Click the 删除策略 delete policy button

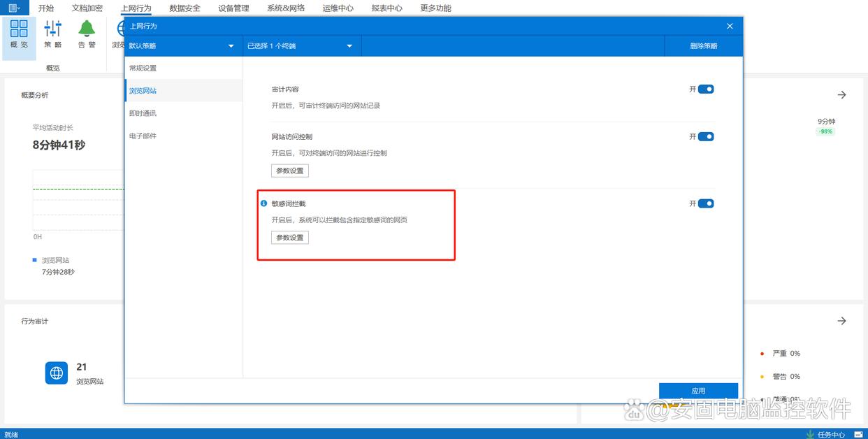click(703, 46)
